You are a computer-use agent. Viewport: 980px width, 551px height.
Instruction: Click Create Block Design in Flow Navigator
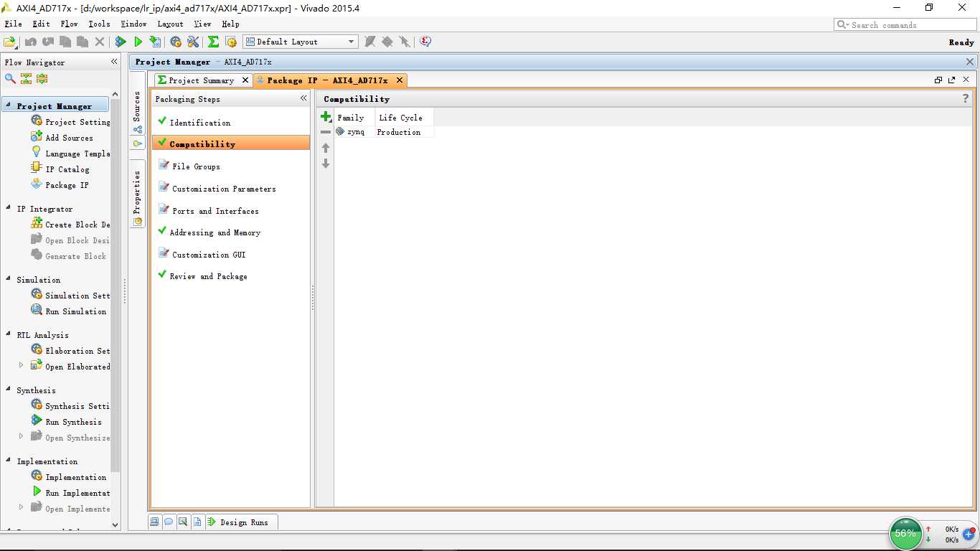pyautogui.click(x=77, y=224)
